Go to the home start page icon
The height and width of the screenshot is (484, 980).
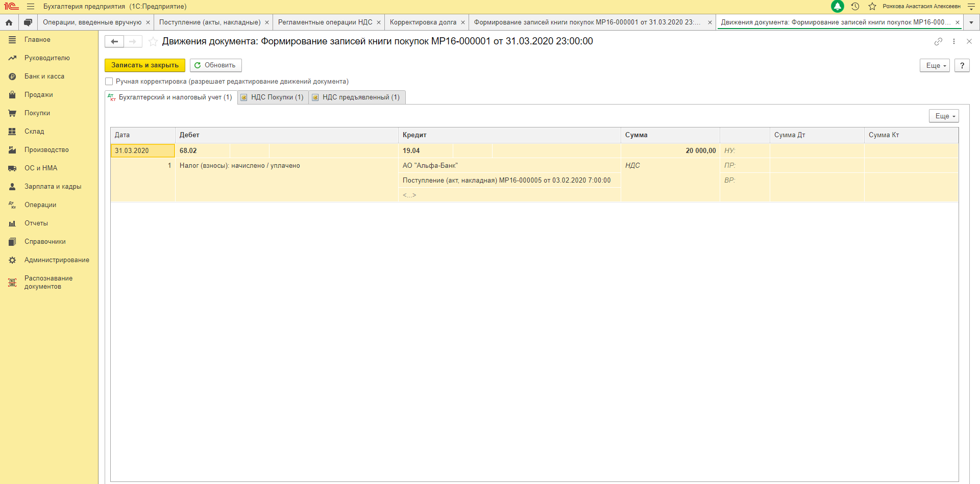9,22
